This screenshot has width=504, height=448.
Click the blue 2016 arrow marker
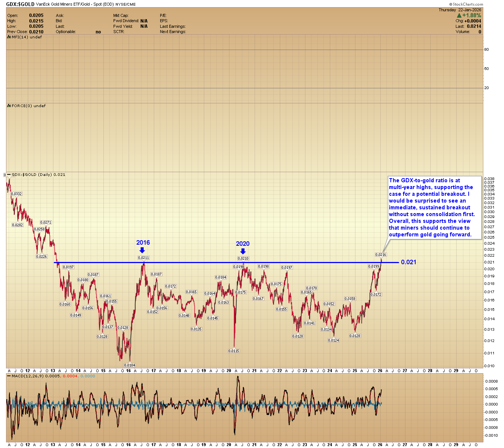pos(142,250)
